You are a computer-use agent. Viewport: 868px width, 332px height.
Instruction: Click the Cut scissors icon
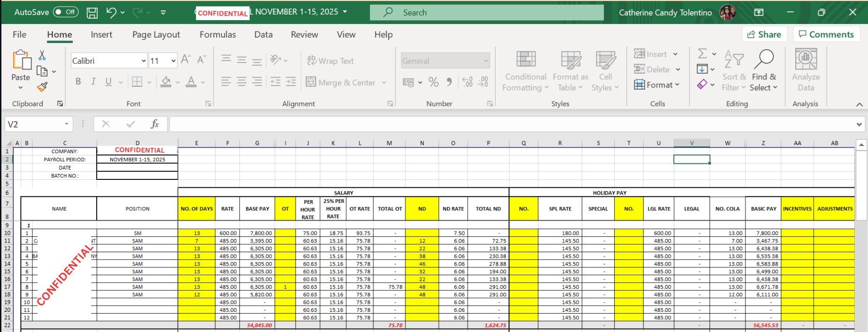[42, 55]
